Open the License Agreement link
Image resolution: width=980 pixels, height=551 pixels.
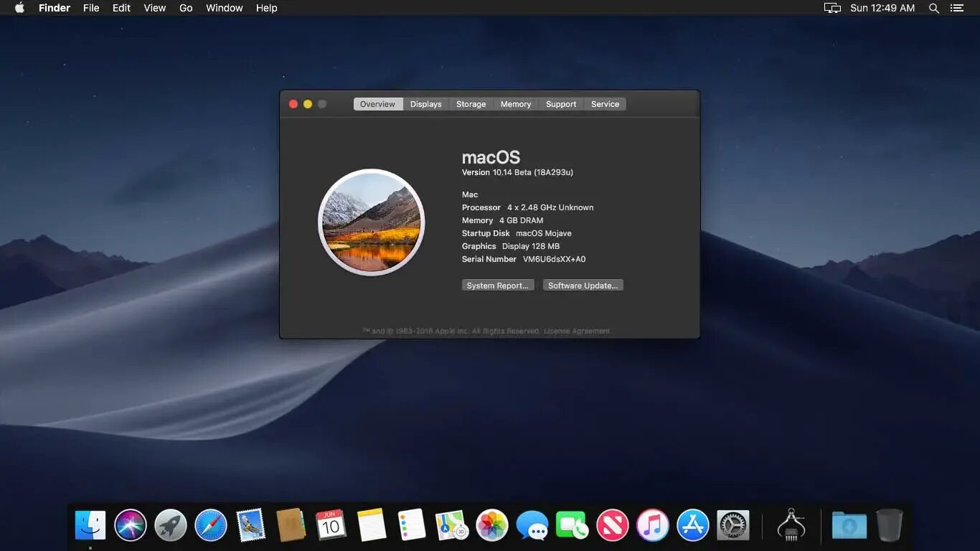(x=577, y=331)
